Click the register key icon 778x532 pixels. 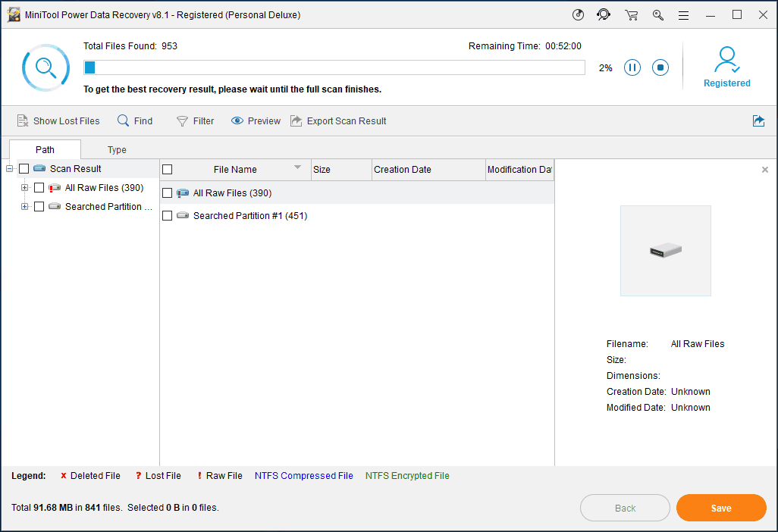[x=658, y=15]
